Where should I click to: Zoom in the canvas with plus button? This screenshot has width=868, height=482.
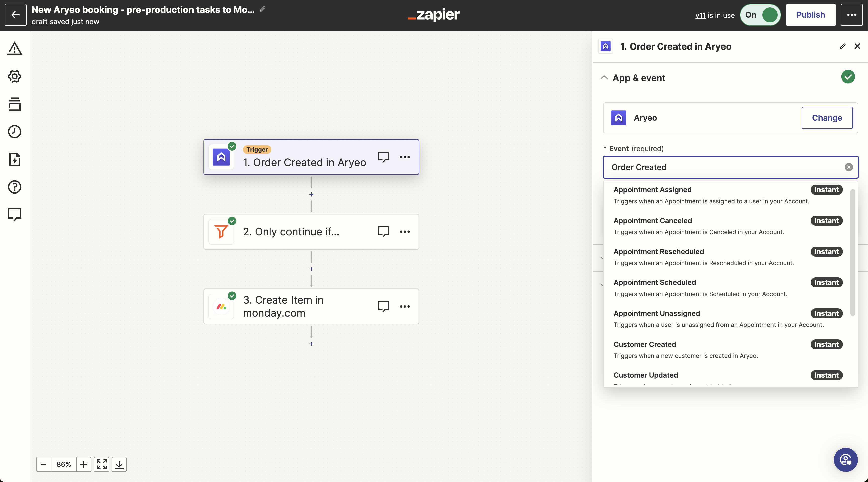[x=84, y=464]
